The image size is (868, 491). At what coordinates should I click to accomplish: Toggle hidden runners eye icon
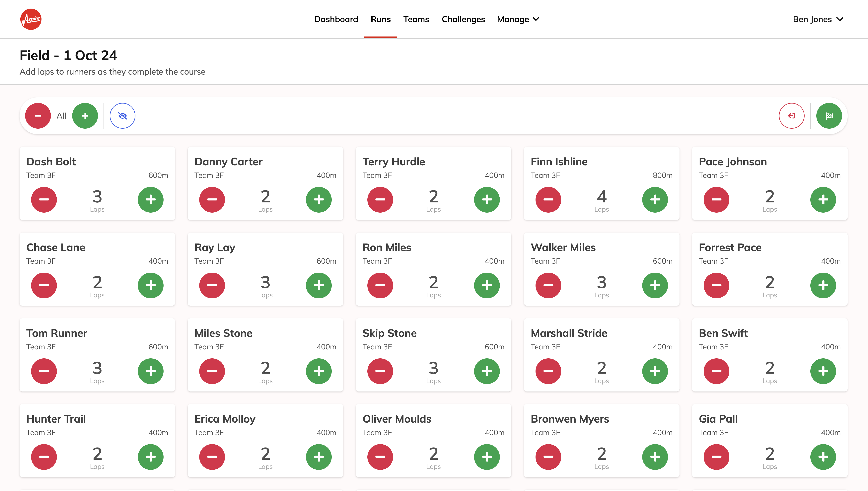point(122,116)
